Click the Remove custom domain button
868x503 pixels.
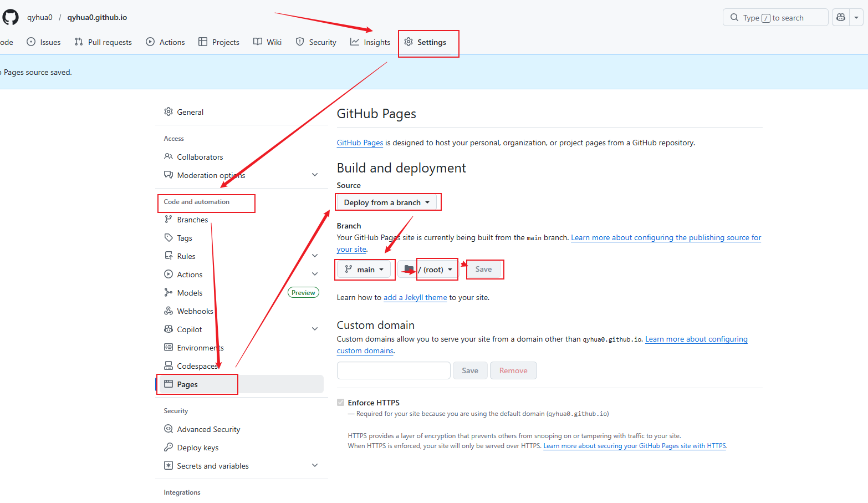513,370
